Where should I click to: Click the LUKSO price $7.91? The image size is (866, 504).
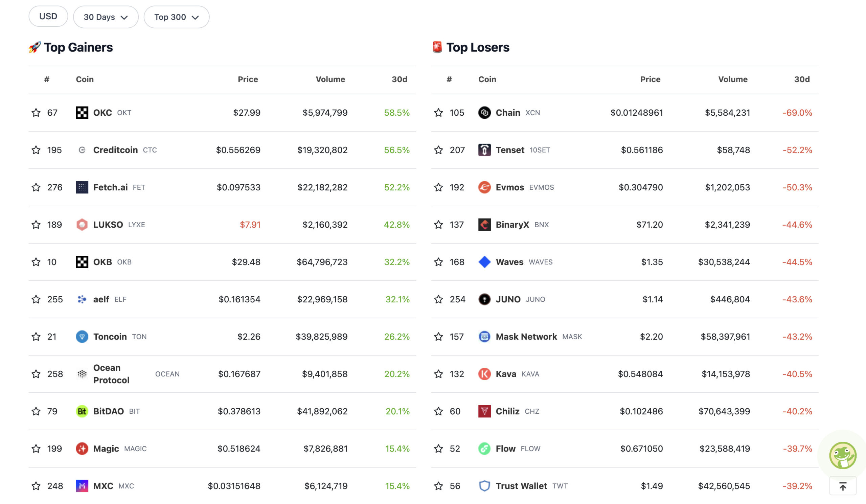pos(250,225)
